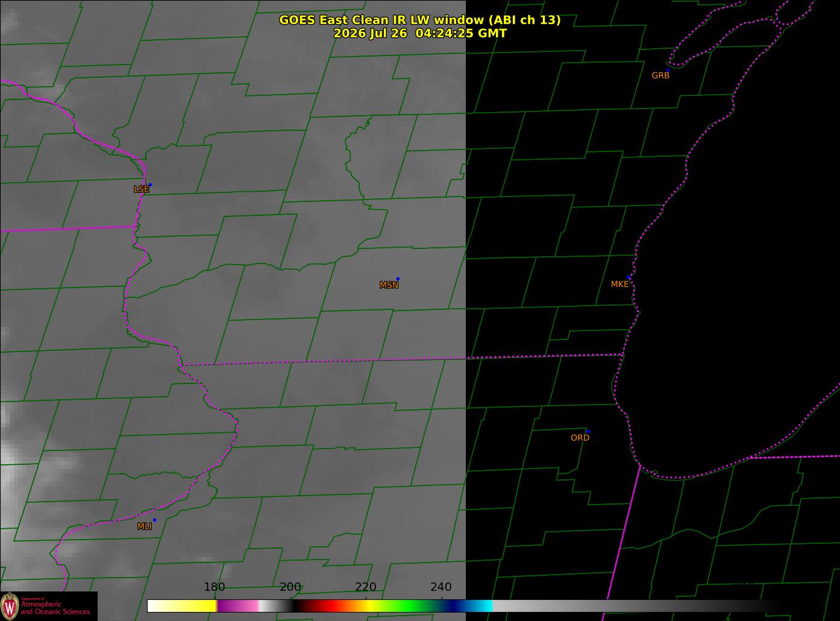840x621 pixels.
Task: Click the 180 color bar tick label
Action: tap(215, 587)
